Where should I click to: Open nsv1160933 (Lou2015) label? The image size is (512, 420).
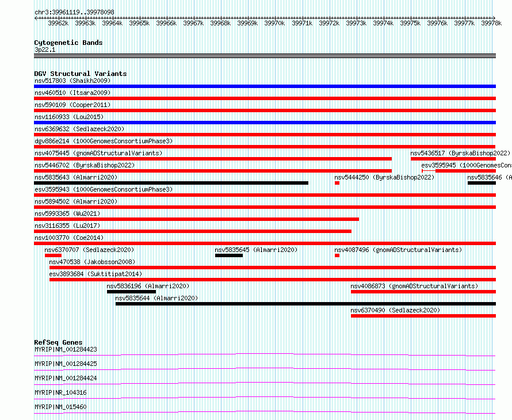[x=69, y=117]
